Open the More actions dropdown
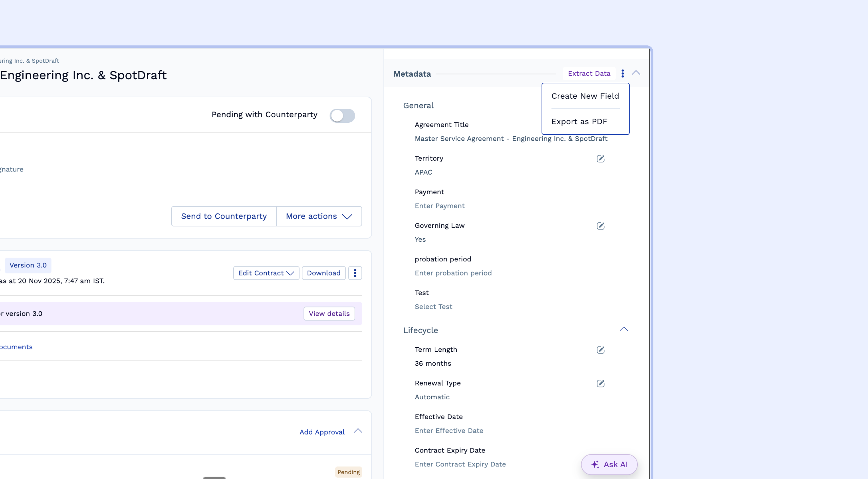The height and width of the screenshot is (479, 868). [319, 216]
